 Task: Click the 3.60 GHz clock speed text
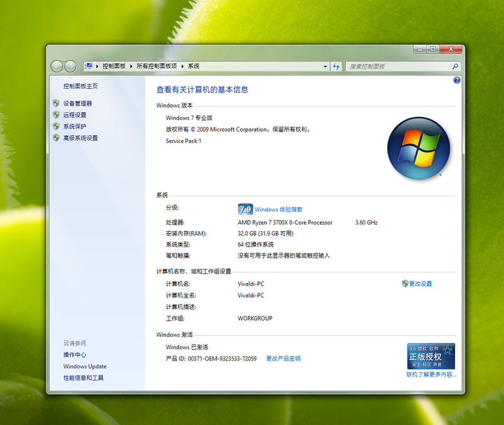click(366, 223)
